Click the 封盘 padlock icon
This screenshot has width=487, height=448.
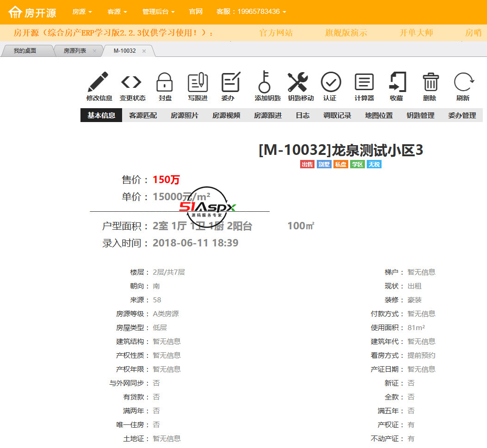click(x=165, y=82)
